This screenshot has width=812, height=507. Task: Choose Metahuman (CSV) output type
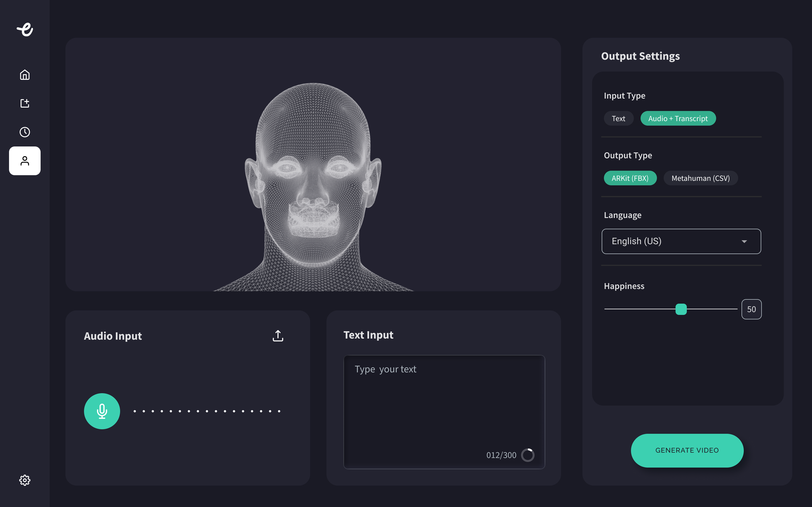[701, 178]
